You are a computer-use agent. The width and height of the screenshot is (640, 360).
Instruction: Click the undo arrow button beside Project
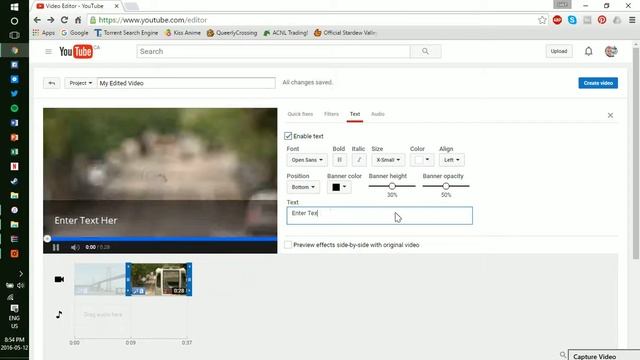coord(51,83)
